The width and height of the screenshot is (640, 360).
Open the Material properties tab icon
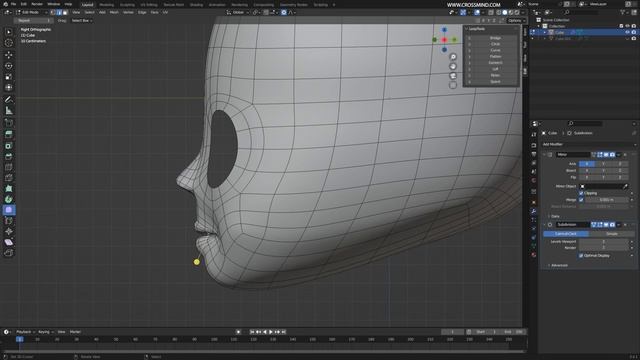[533, 255]
